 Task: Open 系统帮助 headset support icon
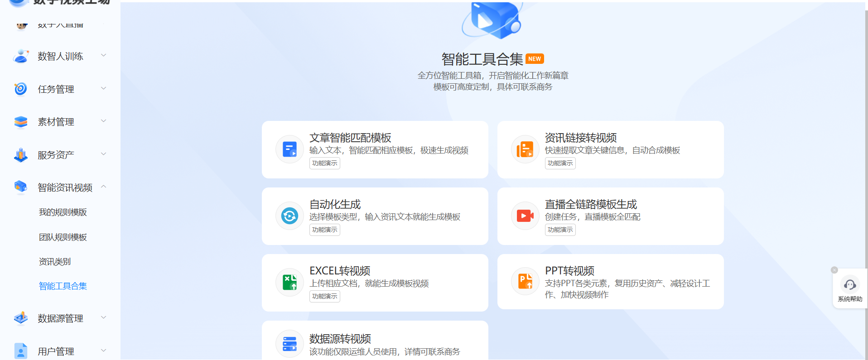(850, 285)
